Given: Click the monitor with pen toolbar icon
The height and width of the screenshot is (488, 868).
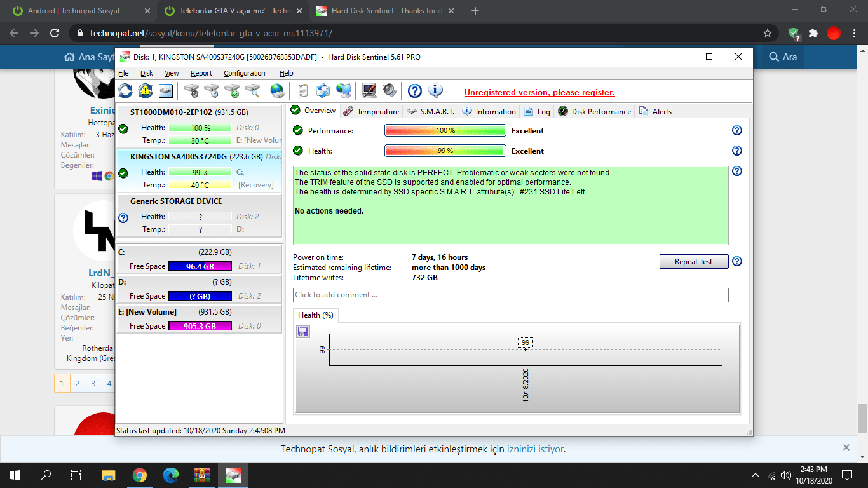Looking at the screenshot, I should click(x=369, y=91).
